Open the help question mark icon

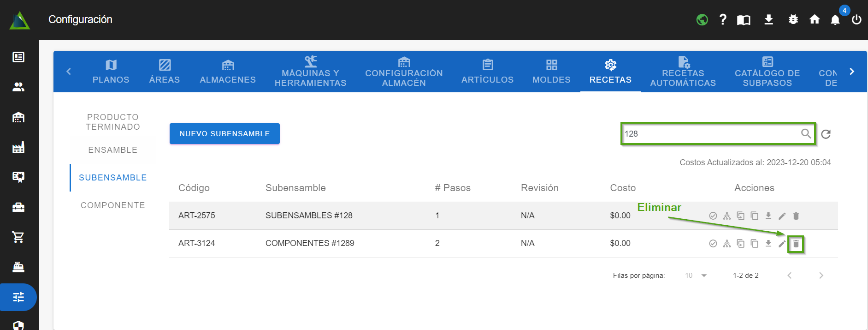point(723,19)
